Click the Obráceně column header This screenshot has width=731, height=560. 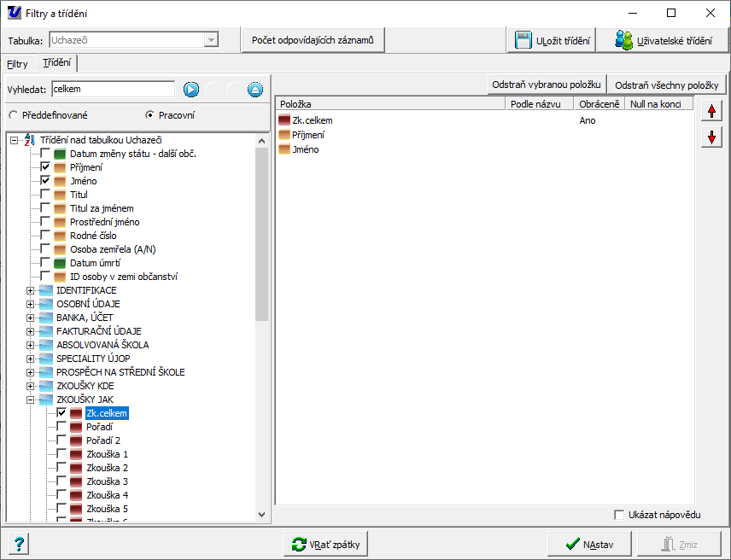point(599,104)
